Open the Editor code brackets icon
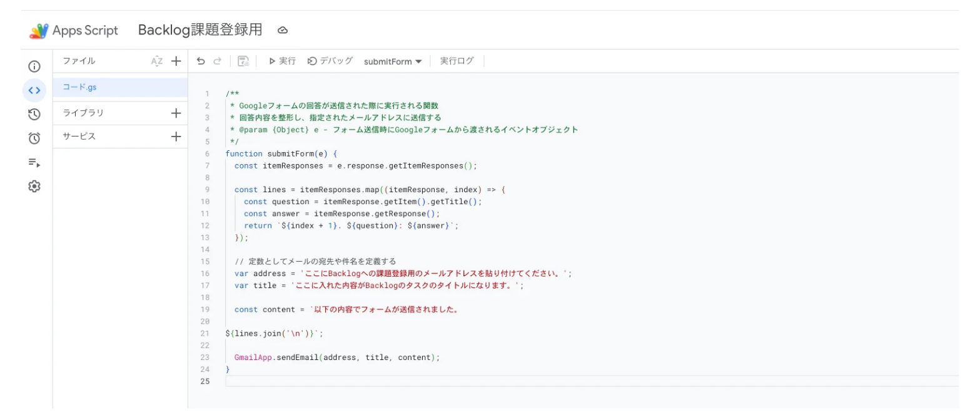Image resolution: width=980 pixels, height=417 pixels. pos(34,90)
